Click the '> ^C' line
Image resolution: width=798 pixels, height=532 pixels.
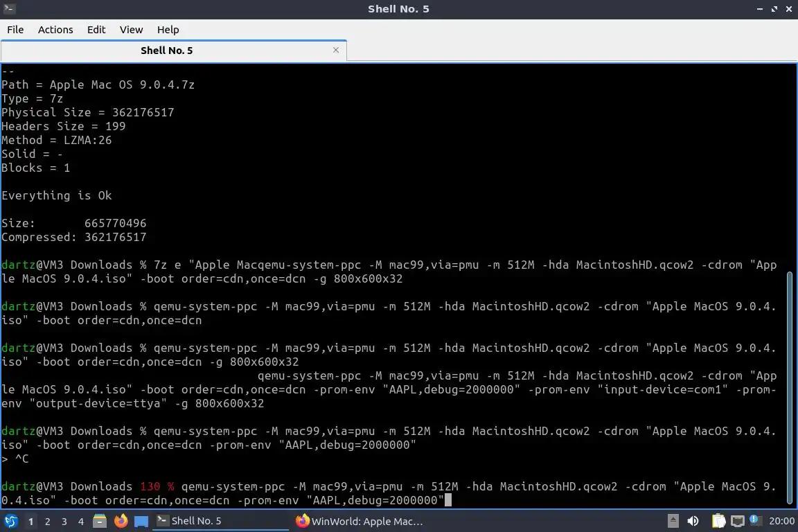click(x=15, y=459)
